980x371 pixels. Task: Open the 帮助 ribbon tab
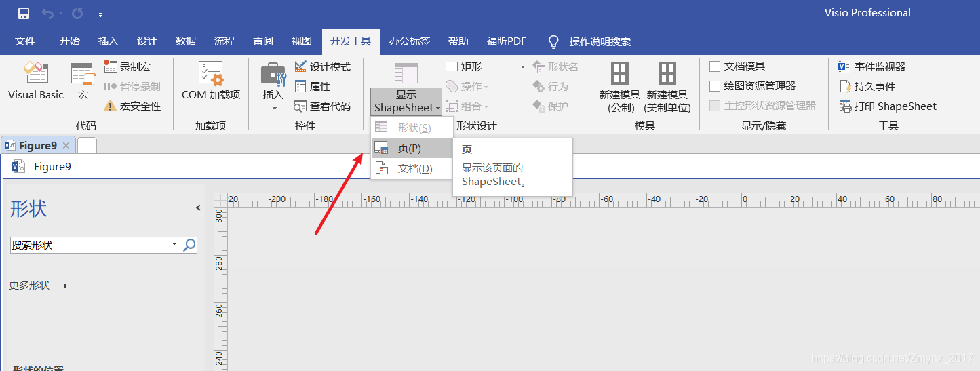coord(458,41)
